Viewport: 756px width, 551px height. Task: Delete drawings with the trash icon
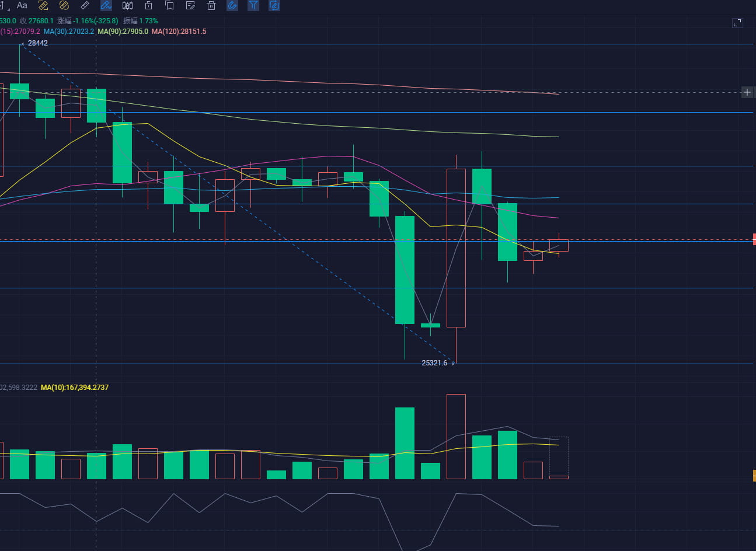pyautogui.click(x=211, y=5)
